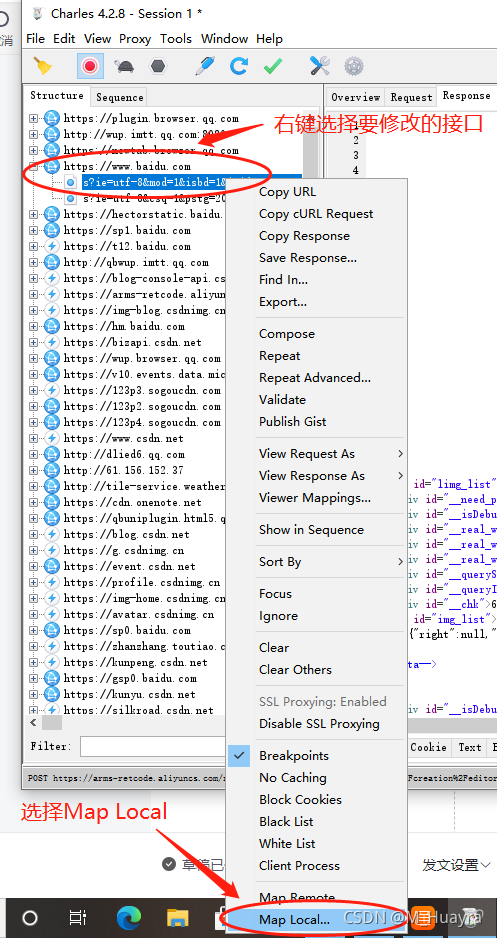Toggle No Caching in context menu
This screenshot has width=497, height=938.
coord(316,778)
